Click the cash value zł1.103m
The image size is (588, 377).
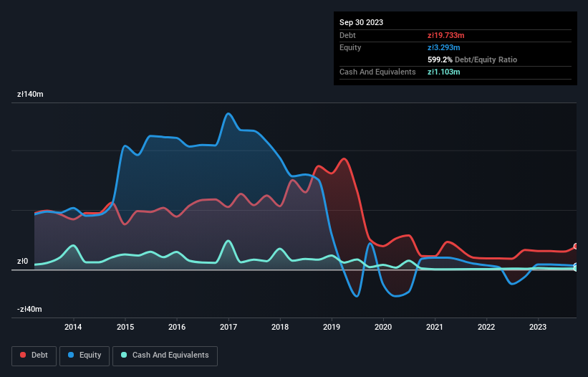[x=443, y=72]
